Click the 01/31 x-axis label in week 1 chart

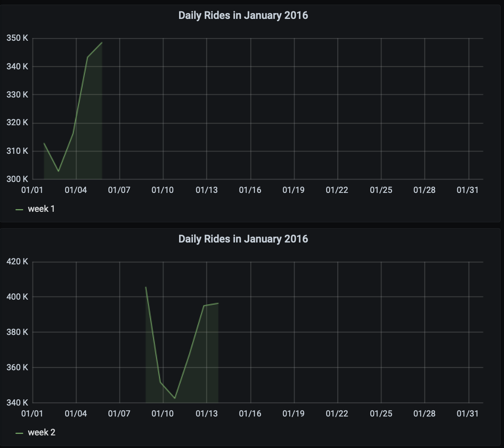pos(467,190)
